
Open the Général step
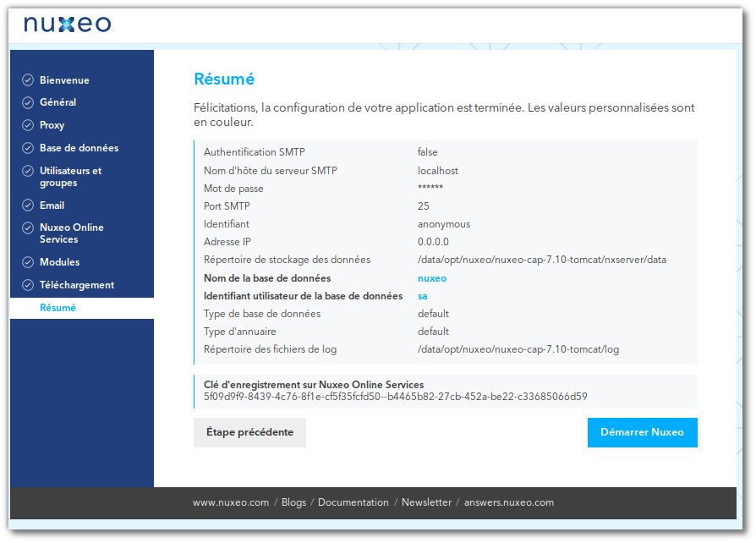[x=58, y=102]
